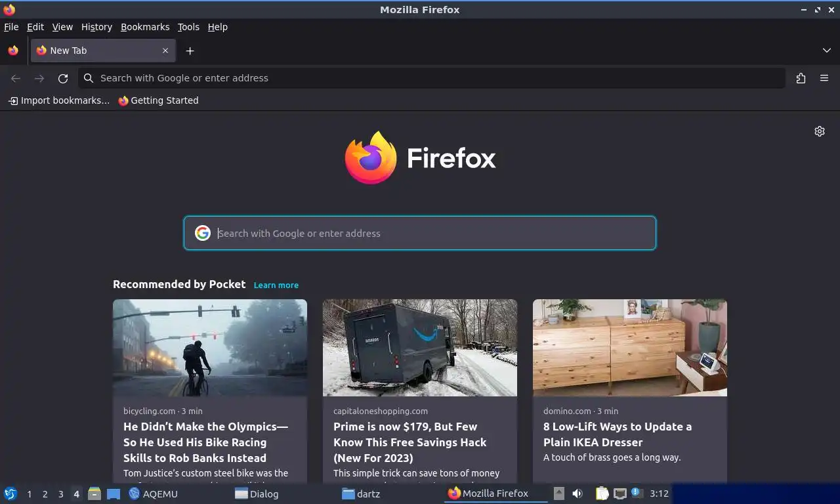This screenshot has height=504, width=840.
Task: Open the File menu
Action: tap(11, 27)
